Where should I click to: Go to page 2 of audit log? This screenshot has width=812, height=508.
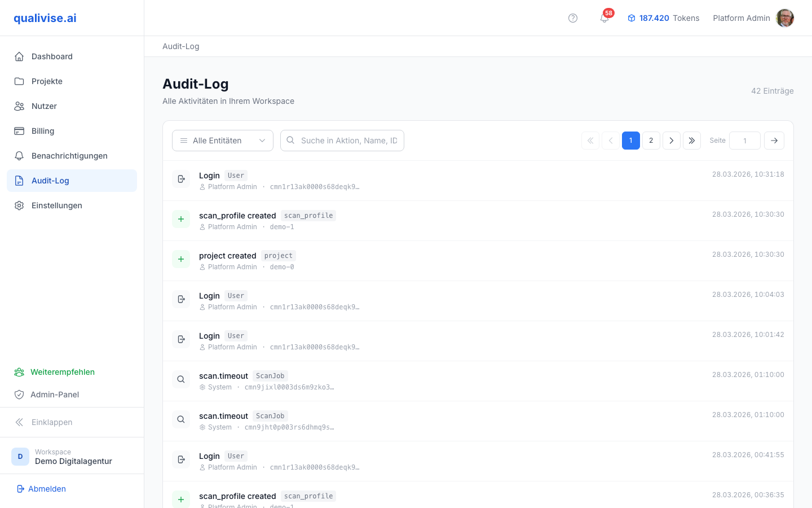point(651,141)
